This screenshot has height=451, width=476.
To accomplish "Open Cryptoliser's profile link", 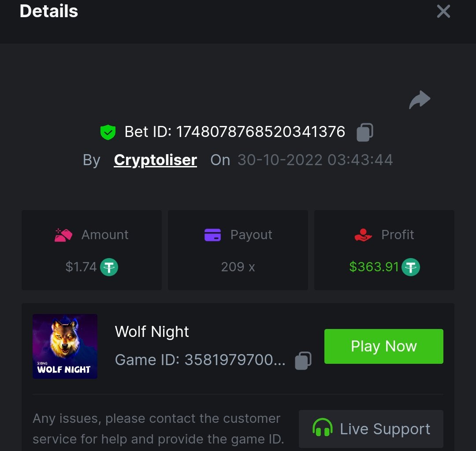I will tap(155, 160).
